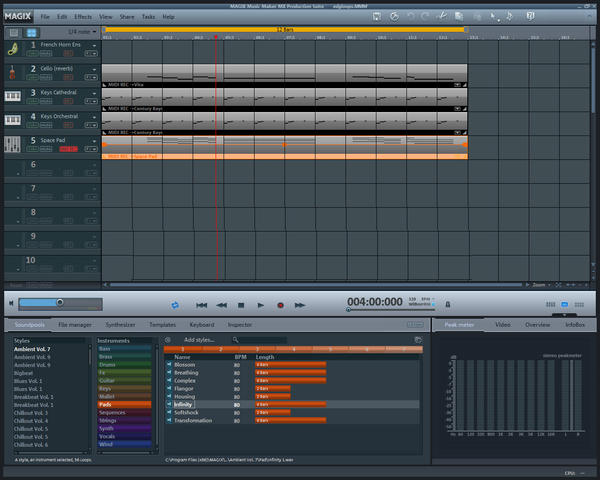
Task: Toggle Solo on Cello track
Action: point(33,77)
